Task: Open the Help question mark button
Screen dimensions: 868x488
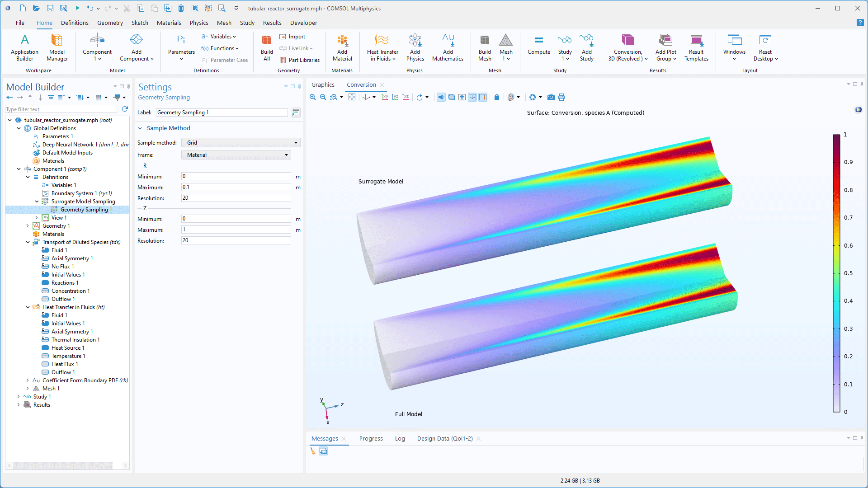Action: (x=860, y=23)
